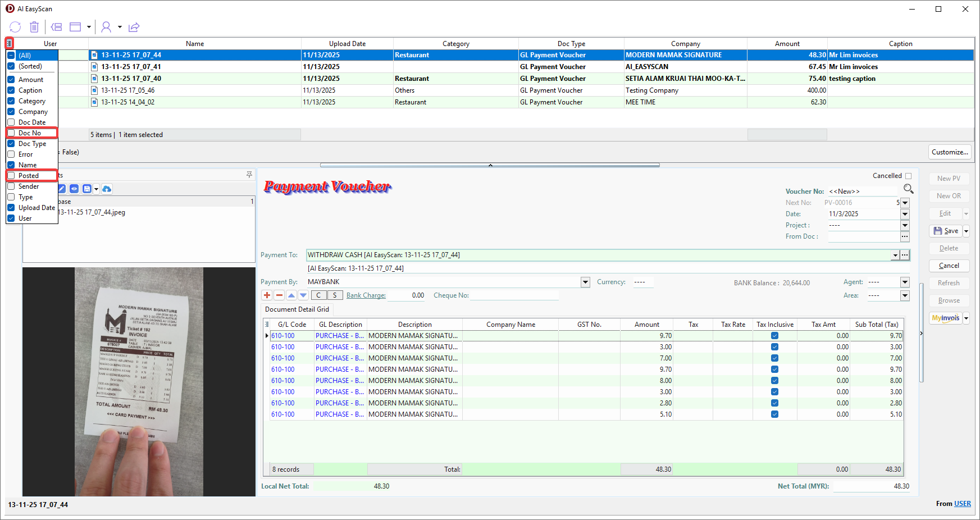The height and width of the screenshot is (520, 980).
Task: Click the receipt image preview thumbnail
Action: pos(139,382)
